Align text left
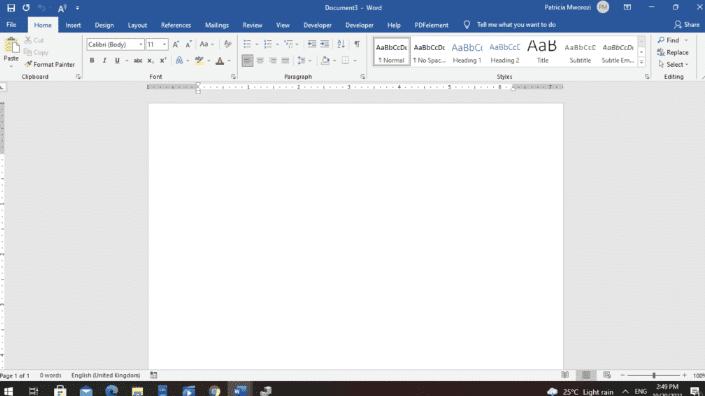Viewport: 705px width, 396px height. tap(247, 60)
